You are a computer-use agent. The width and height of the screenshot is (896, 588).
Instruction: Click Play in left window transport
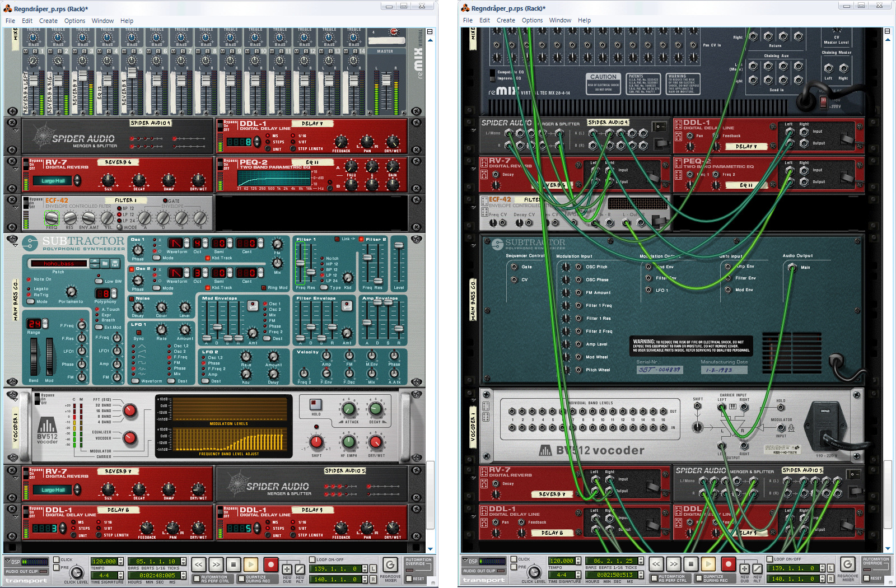(x=251, y=564)
